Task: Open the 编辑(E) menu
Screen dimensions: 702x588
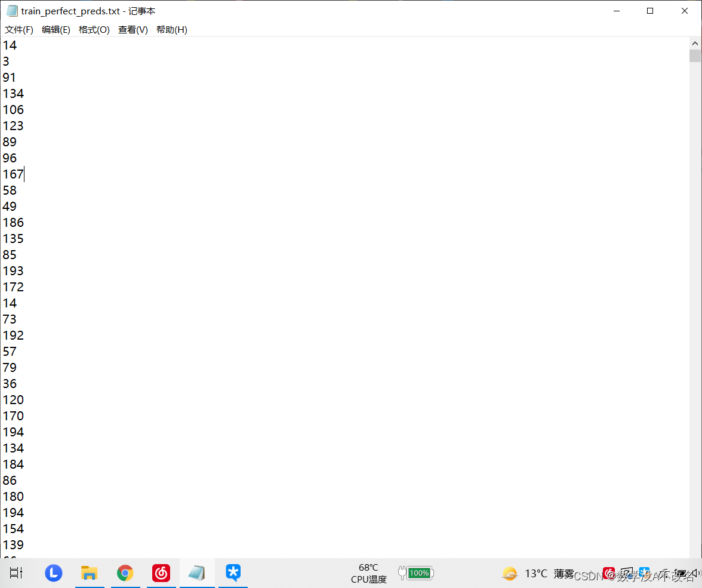Action: pyautogui.click(x=56, y=30)
